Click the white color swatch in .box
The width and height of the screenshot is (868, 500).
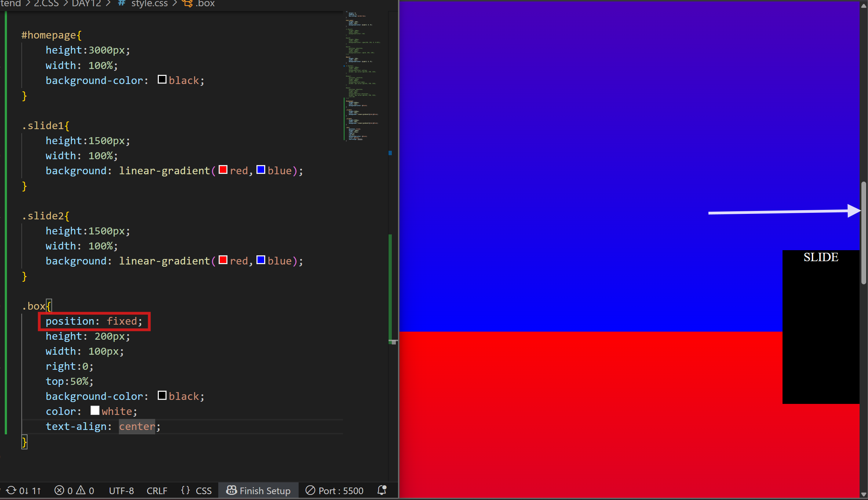95,410
